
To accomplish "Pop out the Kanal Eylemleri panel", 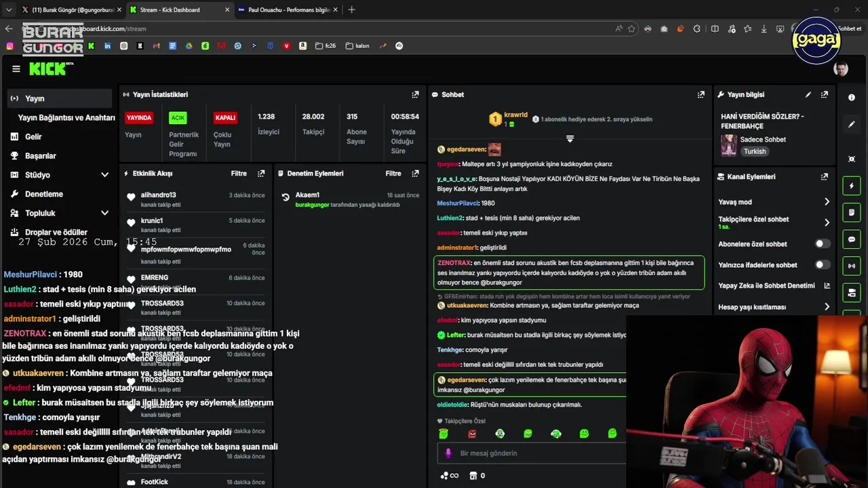I will (825, 177).
